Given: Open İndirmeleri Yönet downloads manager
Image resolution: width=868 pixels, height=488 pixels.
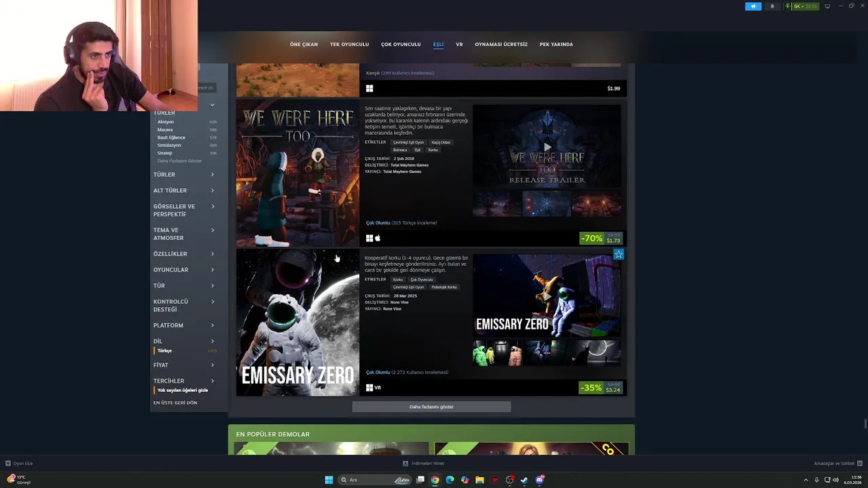Looking at the screenshot, I should (x=423, y=464).
